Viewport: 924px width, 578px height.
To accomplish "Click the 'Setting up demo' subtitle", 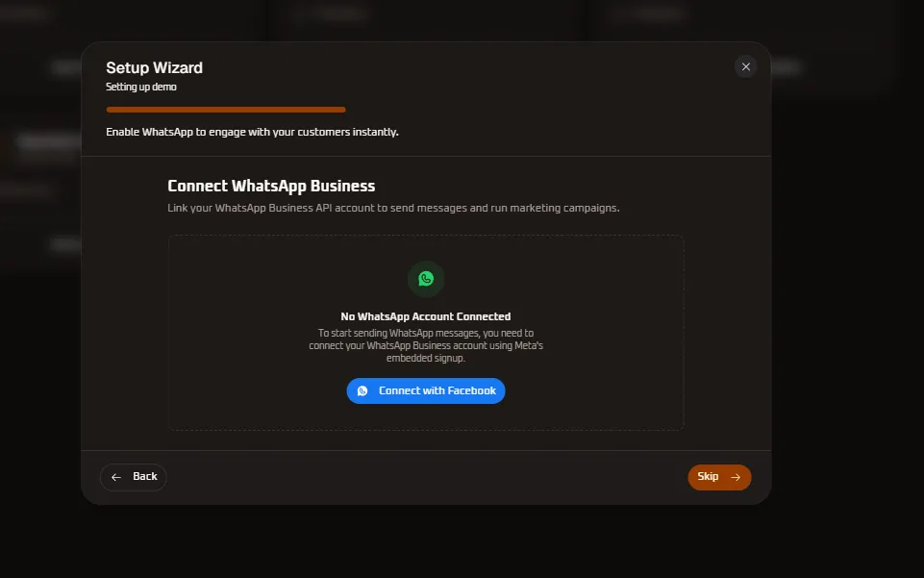I will coord(140,87).
